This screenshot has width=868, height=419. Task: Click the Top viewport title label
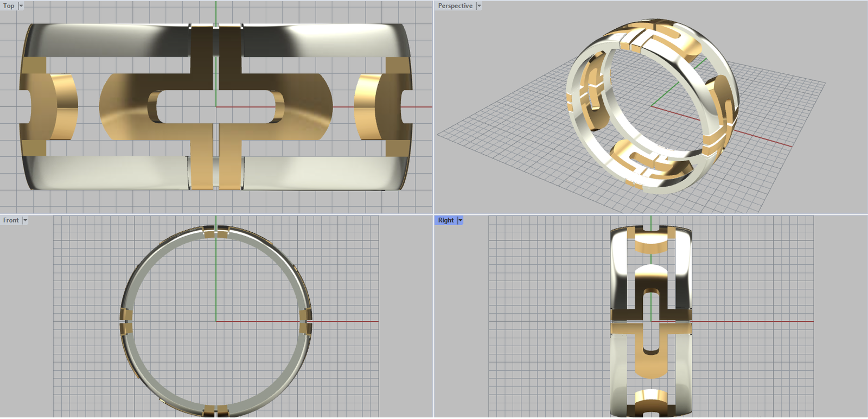click(9, 6)
